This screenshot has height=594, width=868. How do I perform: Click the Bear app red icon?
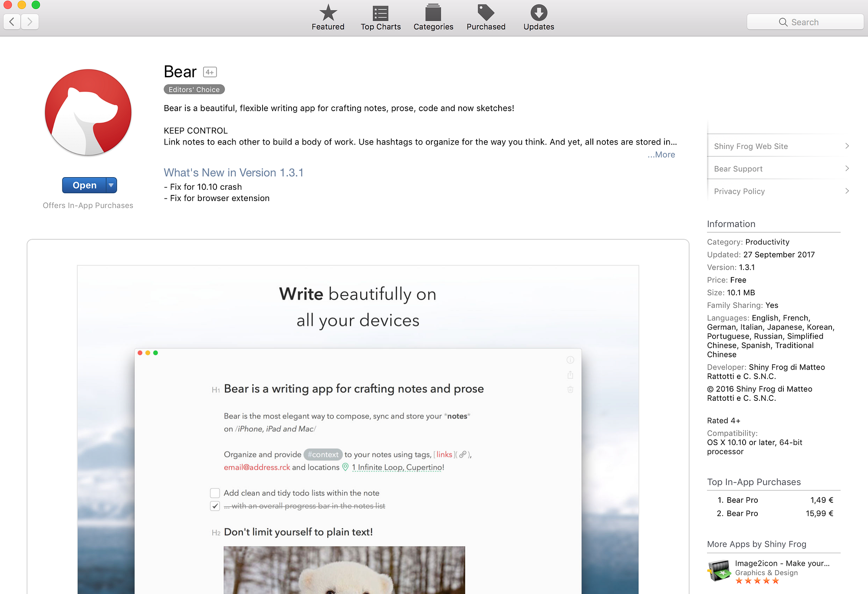[x=88, y=112]
